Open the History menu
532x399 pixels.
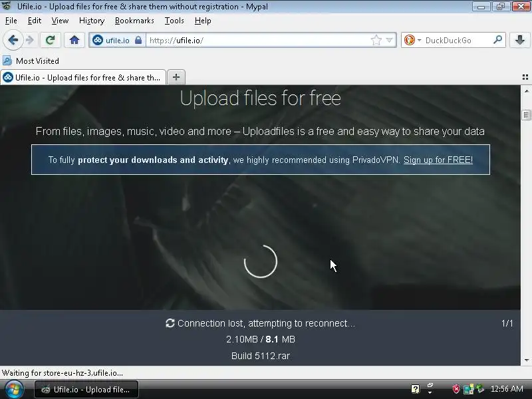point(92,21)
